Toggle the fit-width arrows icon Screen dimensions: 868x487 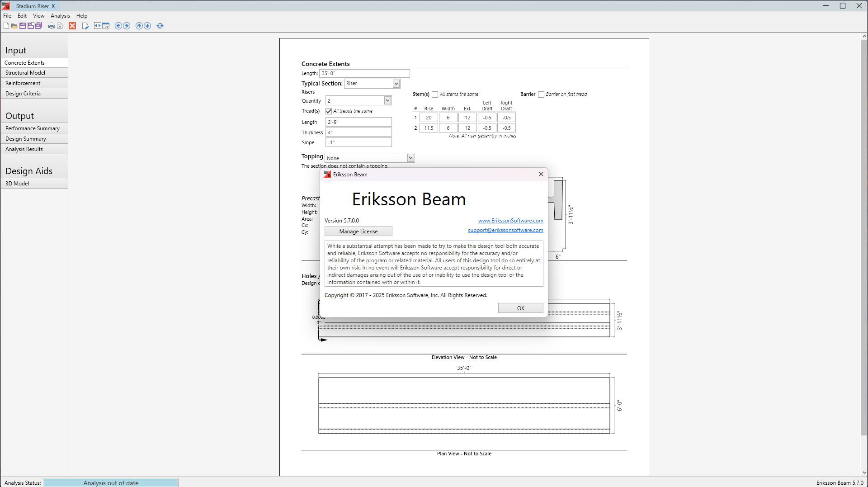click(x=98, y=26)
